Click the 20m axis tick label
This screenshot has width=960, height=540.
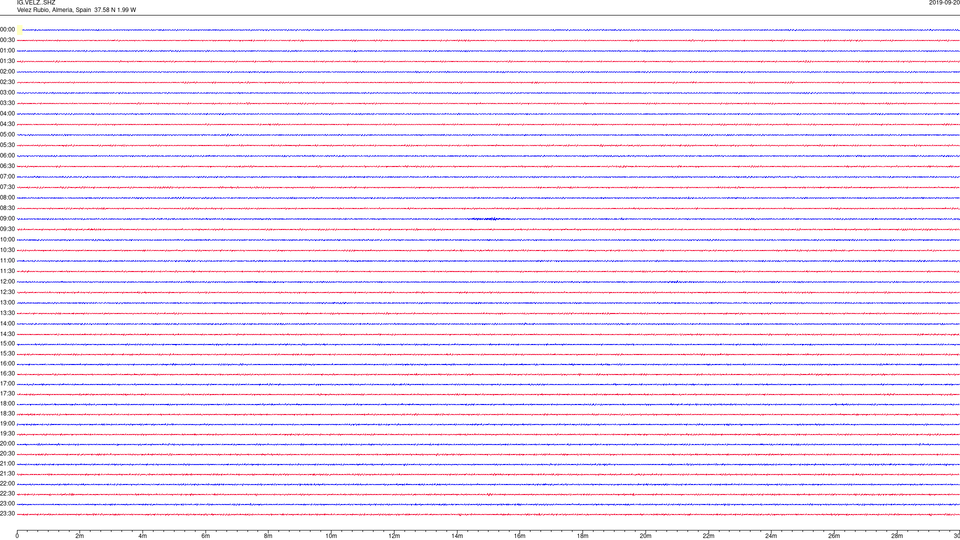645,536
